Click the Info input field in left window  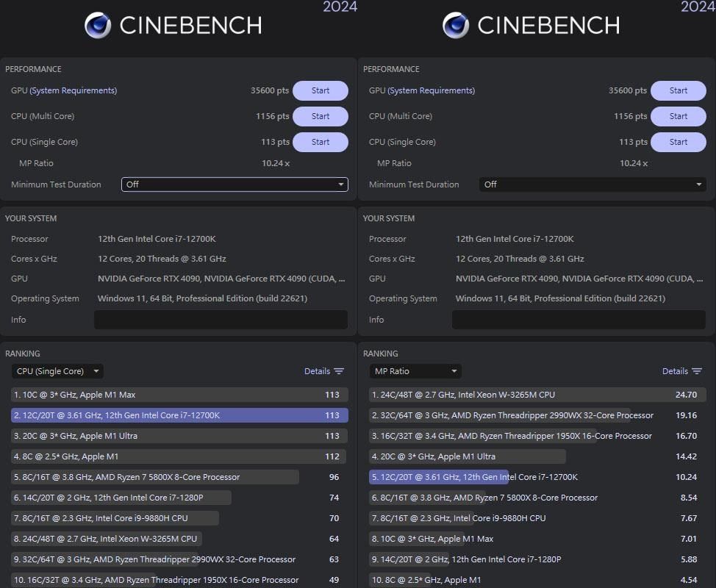click(221, 320)
